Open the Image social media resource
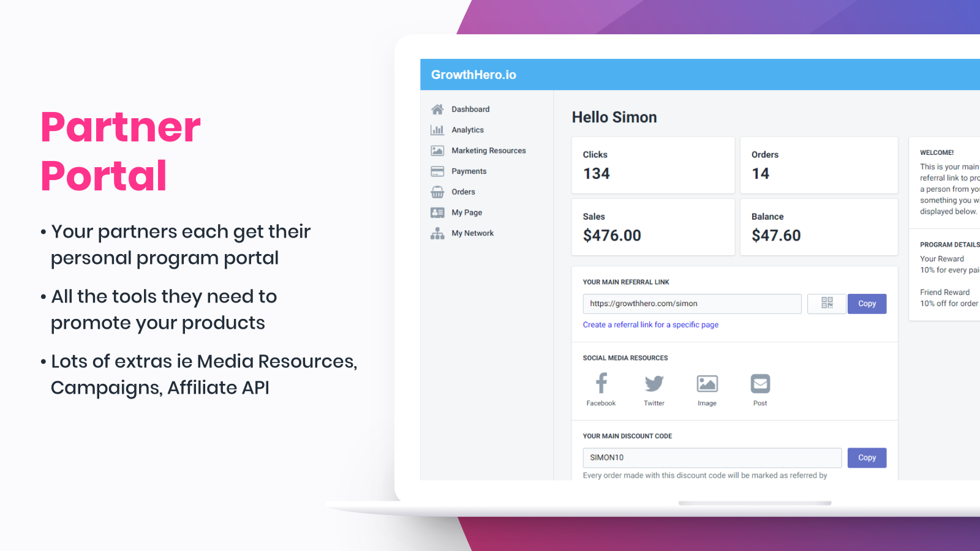This screenshot has height=551, width=980. point(707,384)
